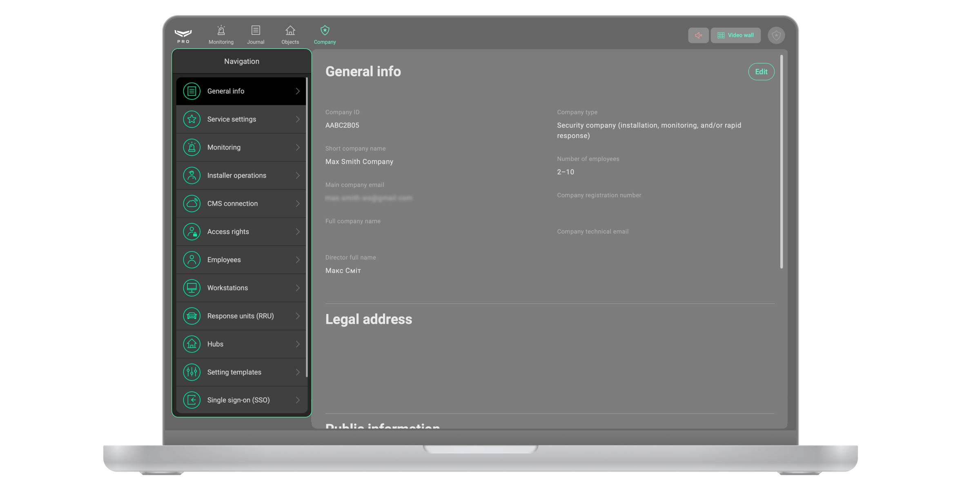This screenshot has height=490, width=980.
Task: Click the navigation panel scrollbar
Action: click(x=307, y=227)
